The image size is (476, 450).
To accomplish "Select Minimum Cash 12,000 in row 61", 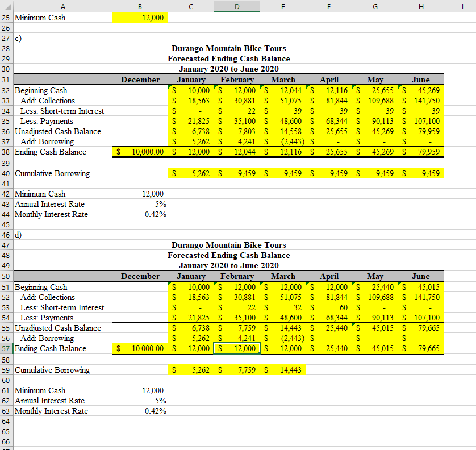I will tap(140, 390).
